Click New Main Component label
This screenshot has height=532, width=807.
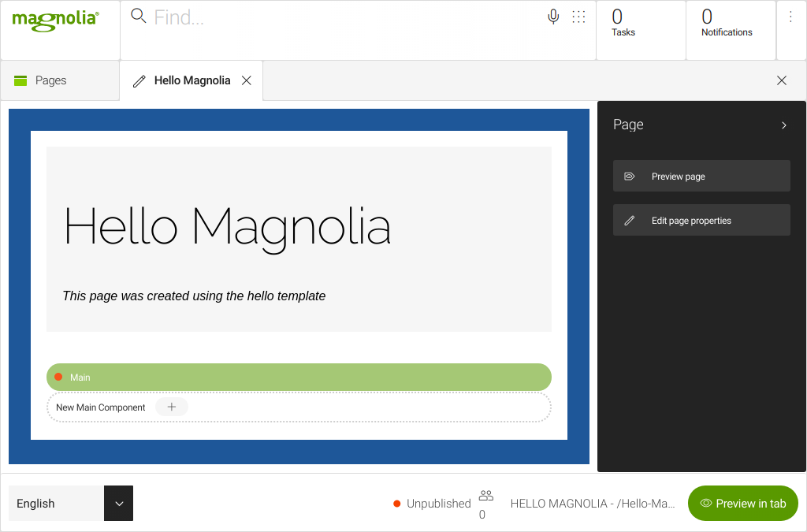pos(100,407)
